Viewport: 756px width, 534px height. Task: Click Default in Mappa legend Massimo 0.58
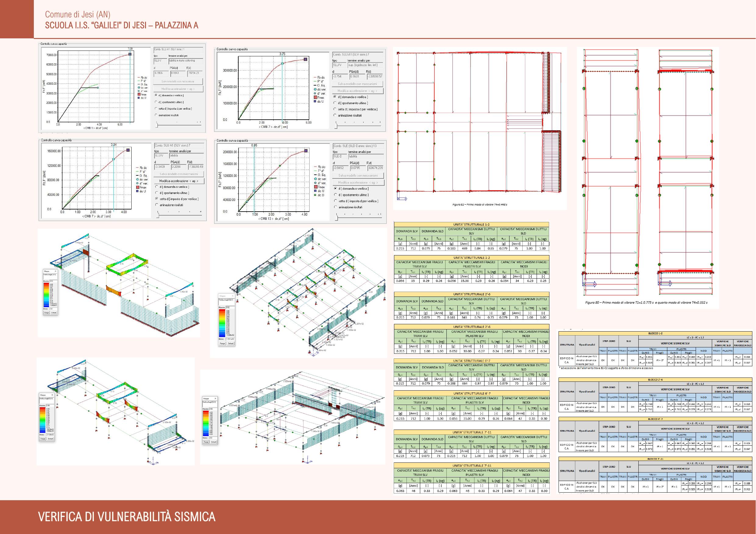50,439
